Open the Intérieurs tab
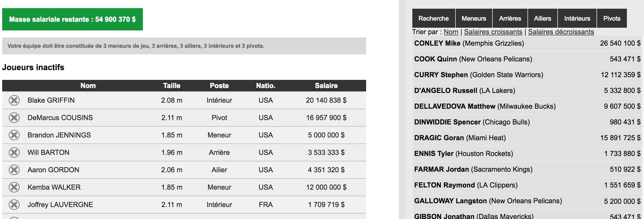 click(577, 18)
